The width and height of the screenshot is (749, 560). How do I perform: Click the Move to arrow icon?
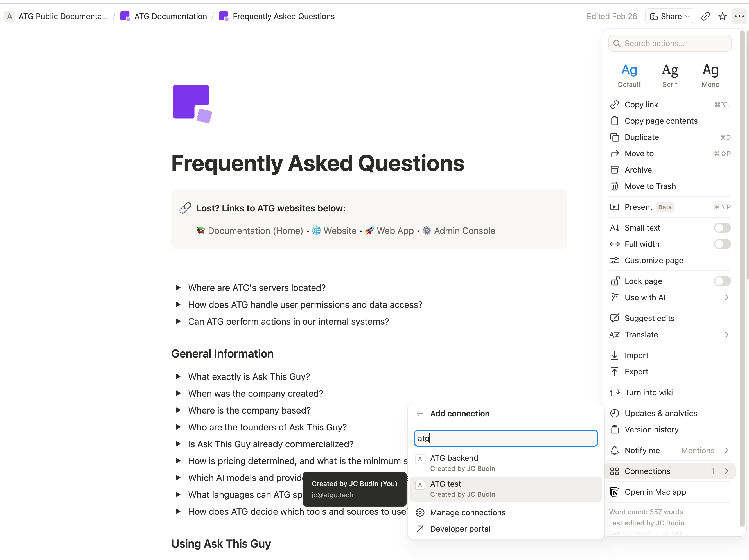pyautogui.click(x=614, y=153)
